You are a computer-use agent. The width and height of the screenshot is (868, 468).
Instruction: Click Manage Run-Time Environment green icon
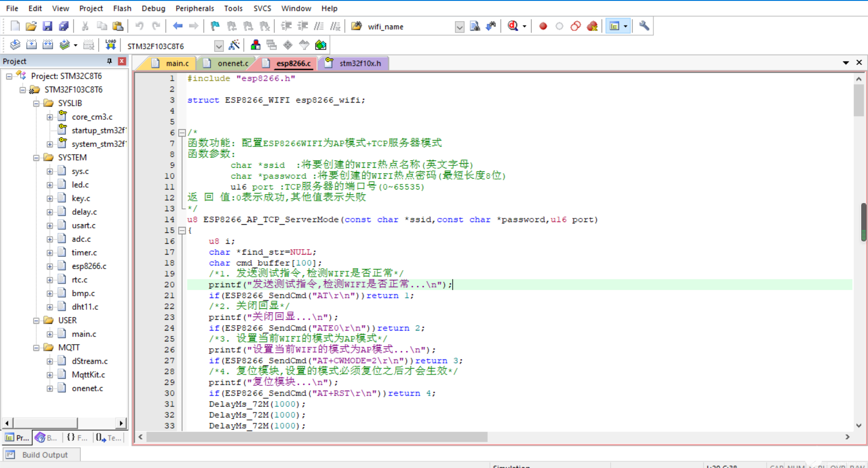coord(321,45)
